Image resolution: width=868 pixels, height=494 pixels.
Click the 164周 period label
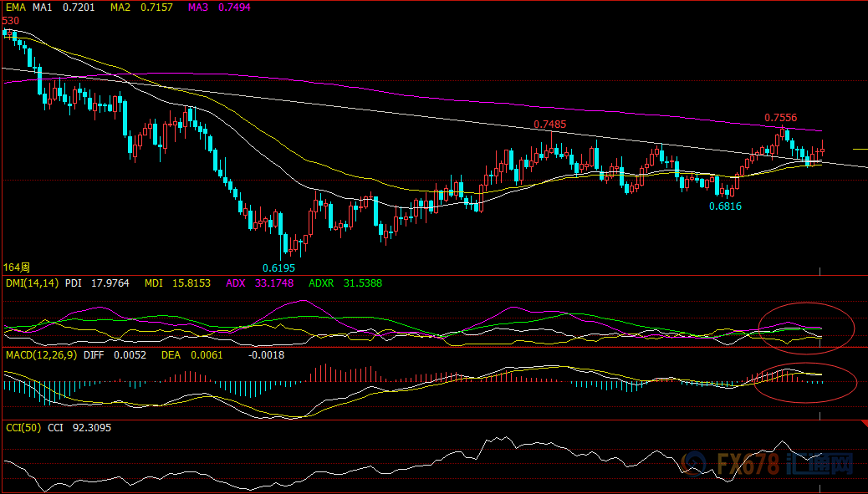point(17,267)
